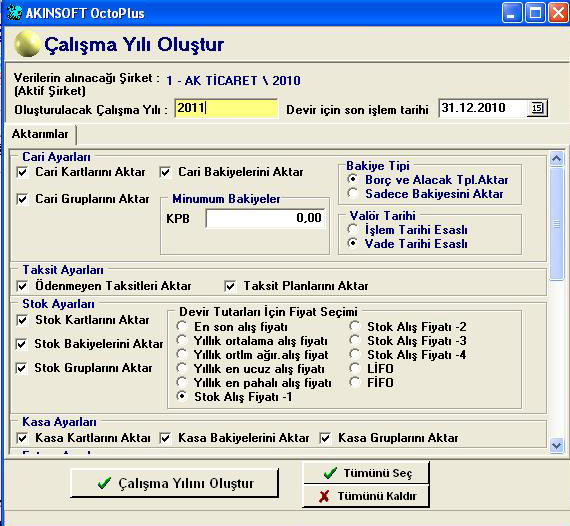Click Çalışma Yılını Oluştur button
Screen dimensions: 570x526
click(x=174, y=483)
